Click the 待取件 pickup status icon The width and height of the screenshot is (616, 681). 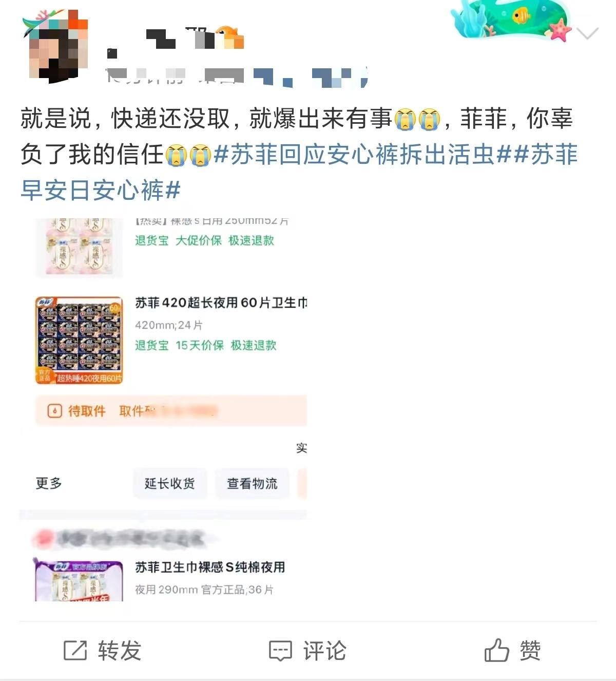(x=54, y=411)
